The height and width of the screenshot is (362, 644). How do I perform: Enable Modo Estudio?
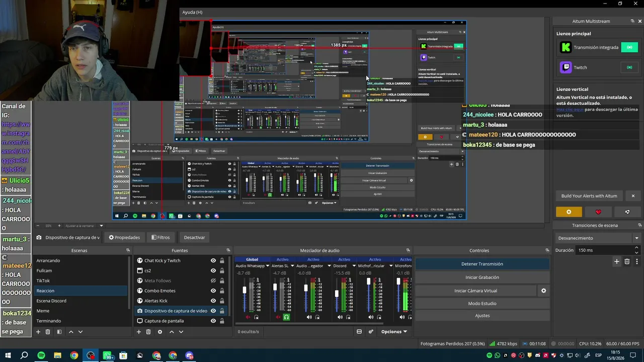pyautogui.click(x=482, y=303)
